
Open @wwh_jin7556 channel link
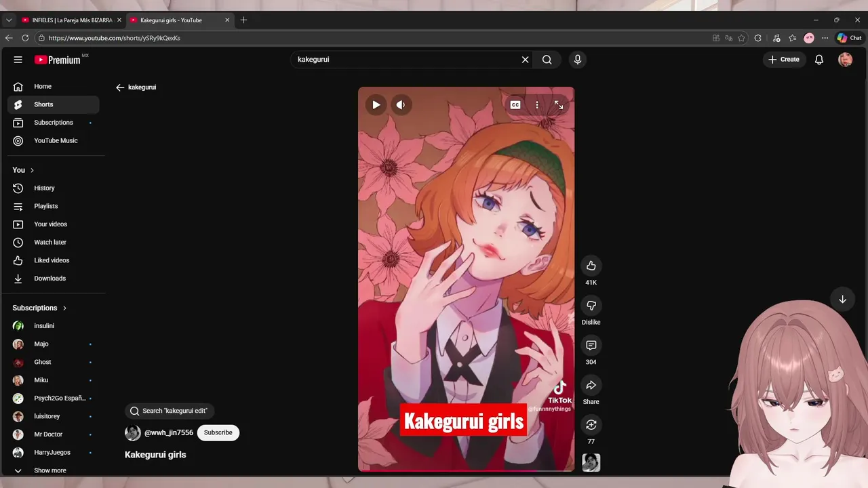[169, 432]
